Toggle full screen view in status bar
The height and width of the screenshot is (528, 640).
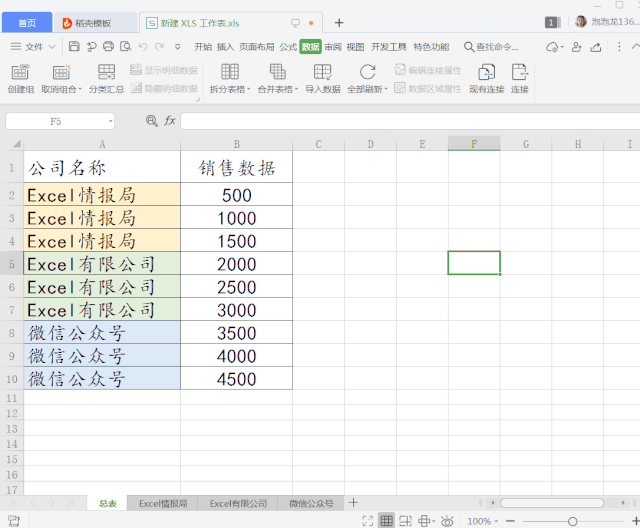(367, 521)
